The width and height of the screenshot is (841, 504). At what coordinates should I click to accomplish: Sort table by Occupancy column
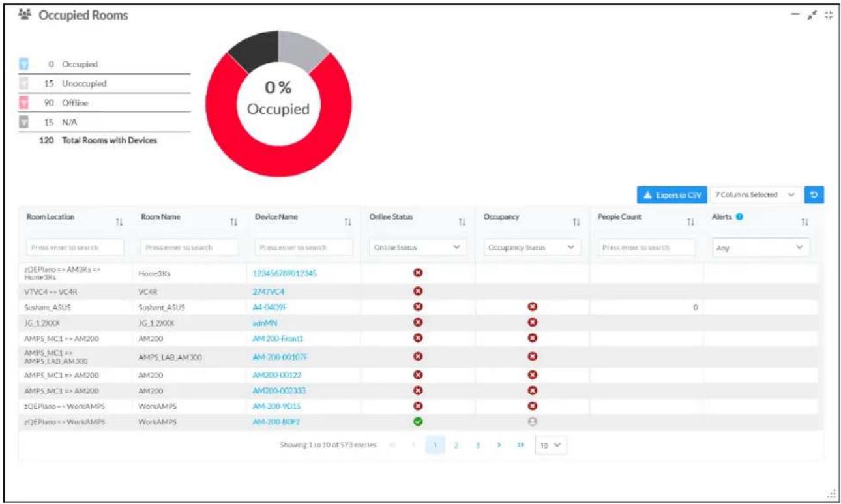[576, 222]
